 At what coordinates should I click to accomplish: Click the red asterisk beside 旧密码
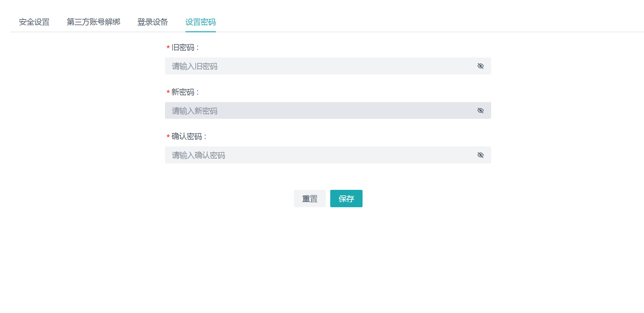tap(168, 47)
